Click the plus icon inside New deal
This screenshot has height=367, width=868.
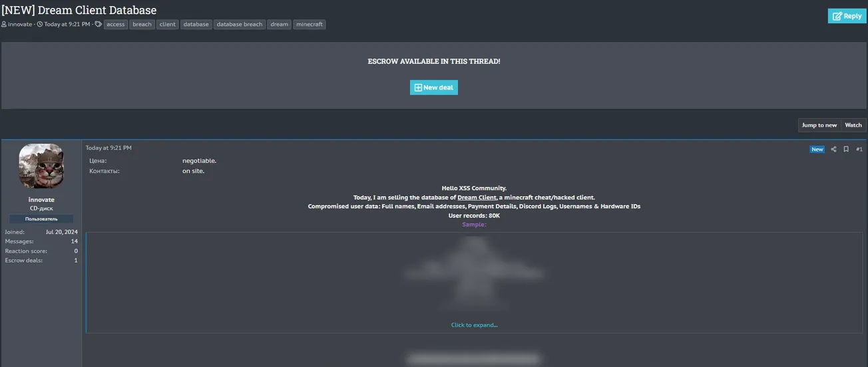click(x=418, y=88)
